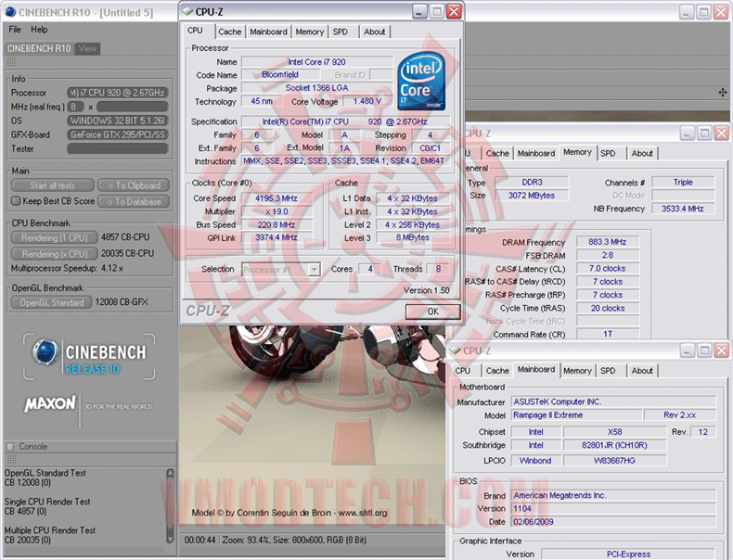Image resolution: width=733 pixels, height=560 pixels.
Task: Click OpenGL Standard benchmark button
Action: 51,302
